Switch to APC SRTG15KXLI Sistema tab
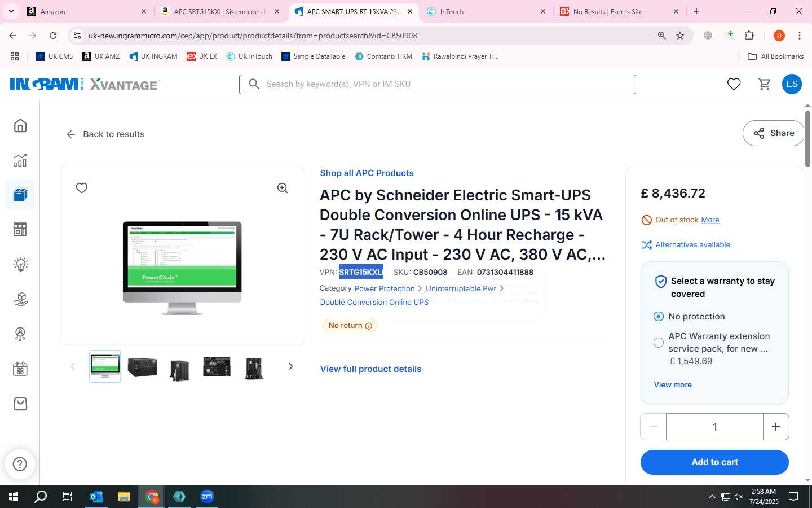Image resolution: width=812 pixels, height=508 pixels. (220, 11)
